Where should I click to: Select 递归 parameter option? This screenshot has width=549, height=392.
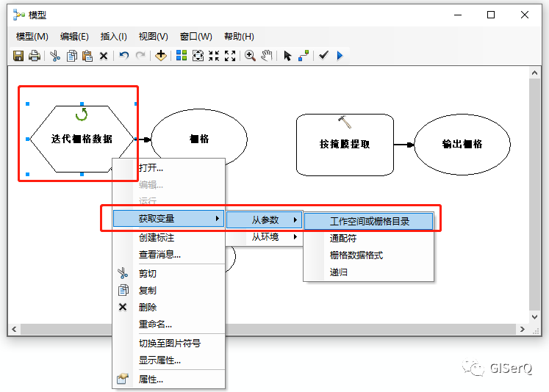coord(369,272)
